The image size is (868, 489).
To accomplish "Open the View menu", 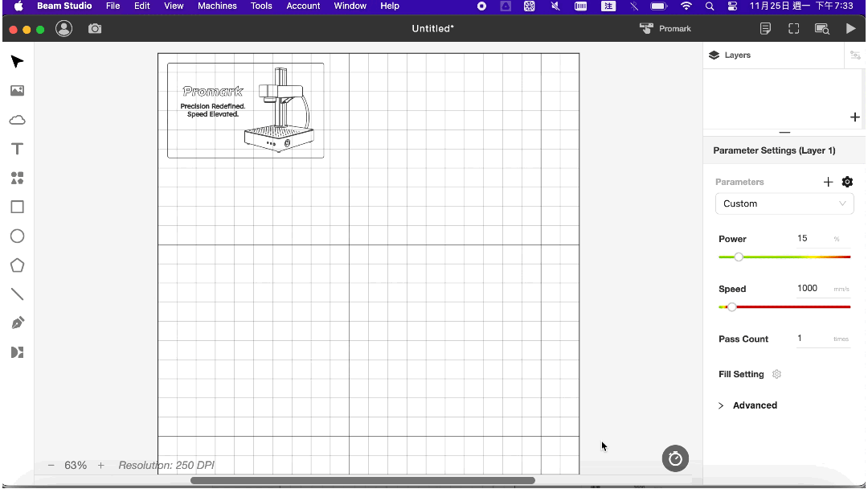I will [x=174, y=6].
